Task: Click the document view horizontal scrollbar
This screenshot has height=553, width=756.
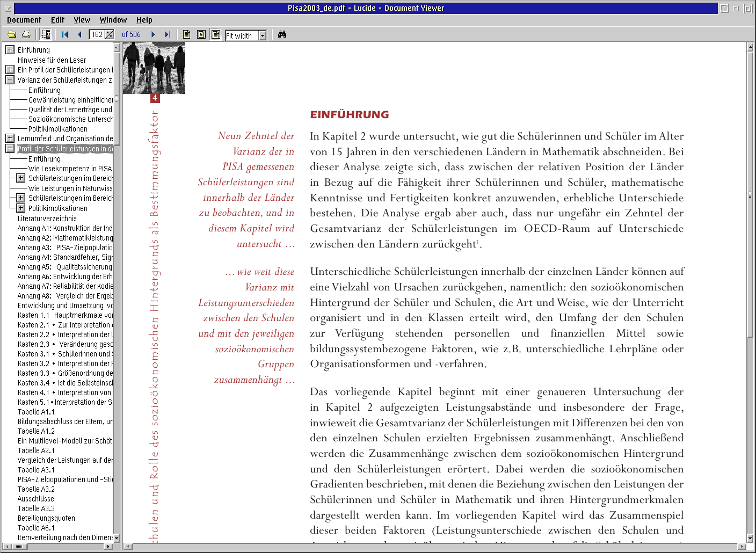Action: click(x=435, y=547)
